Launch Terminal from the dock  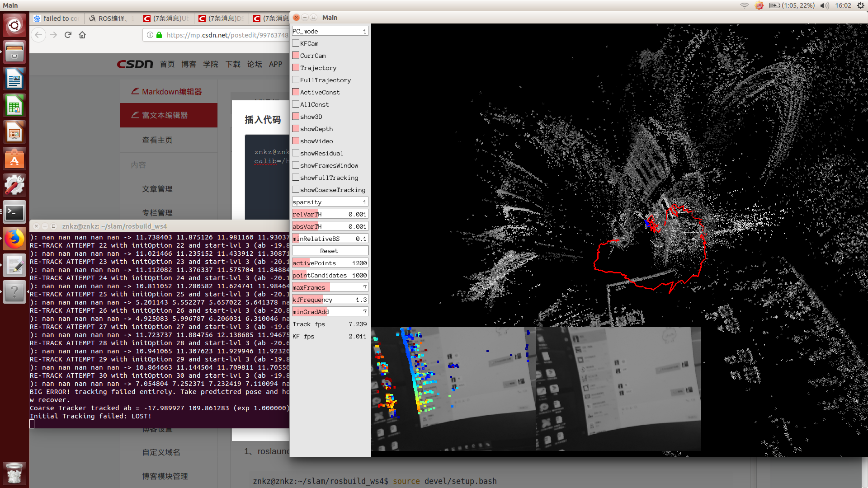tap(14, 212)
